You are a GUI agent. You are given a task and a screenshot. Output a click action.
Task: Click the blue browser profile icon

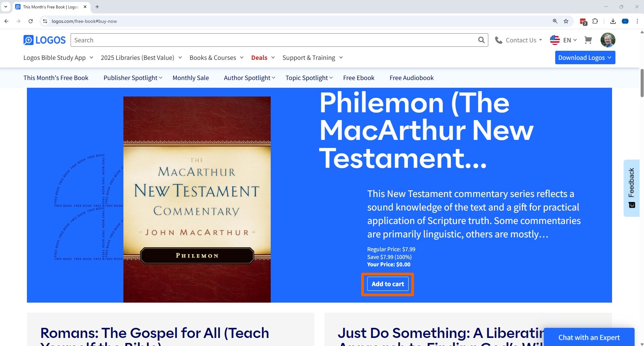click(625, 21)
